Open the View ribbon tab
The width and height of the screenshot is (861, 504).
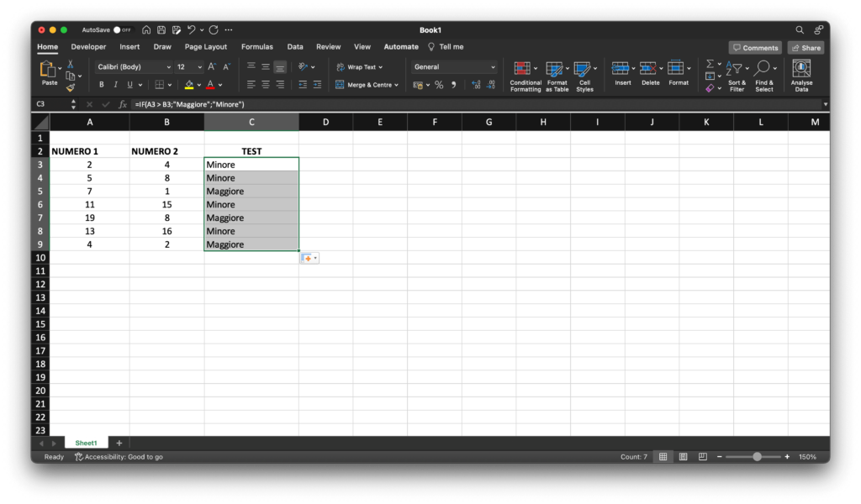point(362,47)
